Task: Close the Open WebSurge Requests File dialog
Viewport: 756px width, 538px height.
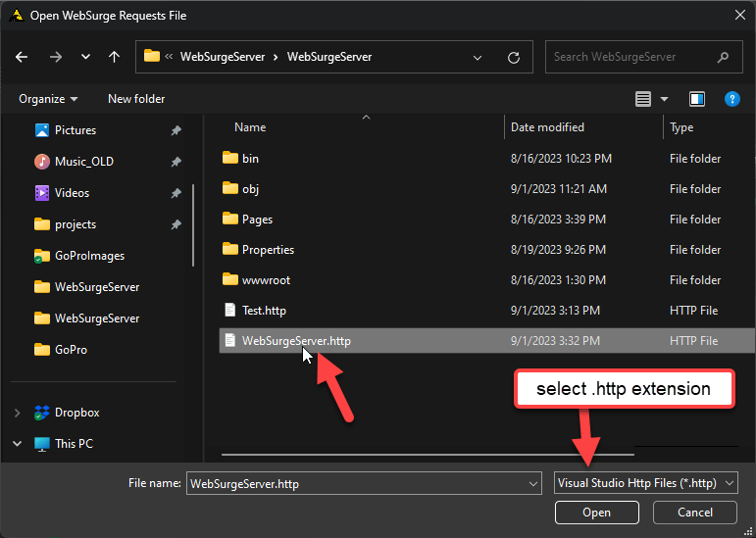Action: pos(740,16)
